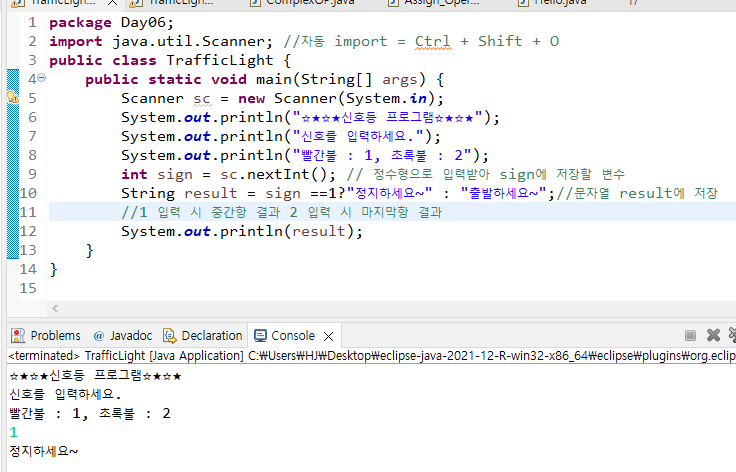Click the class name TrafficLight on line 3

click(x=219, y=61)
